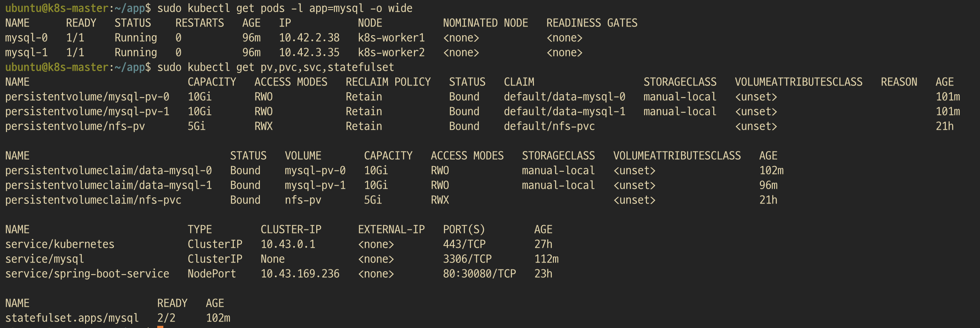Click claim default/nfs-pvc
This screenshot has width=980, height=328.
coord(550,126)
